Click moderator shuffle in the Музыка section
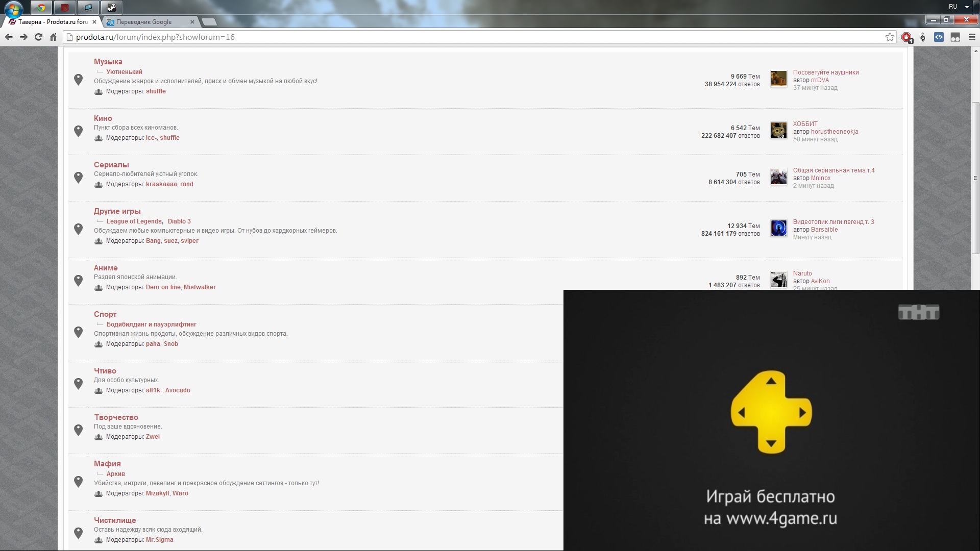Viewport: 980px width, 551px height. [156, 91]
